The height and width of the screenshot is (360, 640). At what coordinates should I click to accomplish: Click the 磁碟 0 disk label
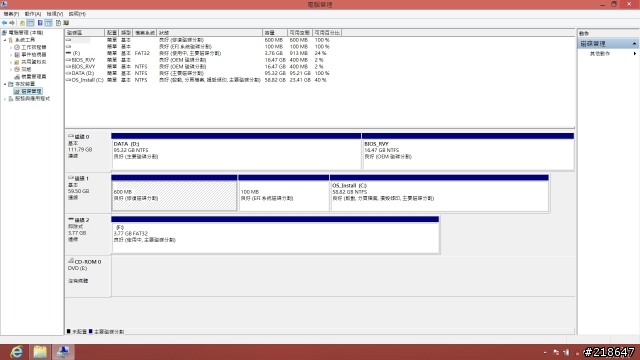tap(88, 150)
